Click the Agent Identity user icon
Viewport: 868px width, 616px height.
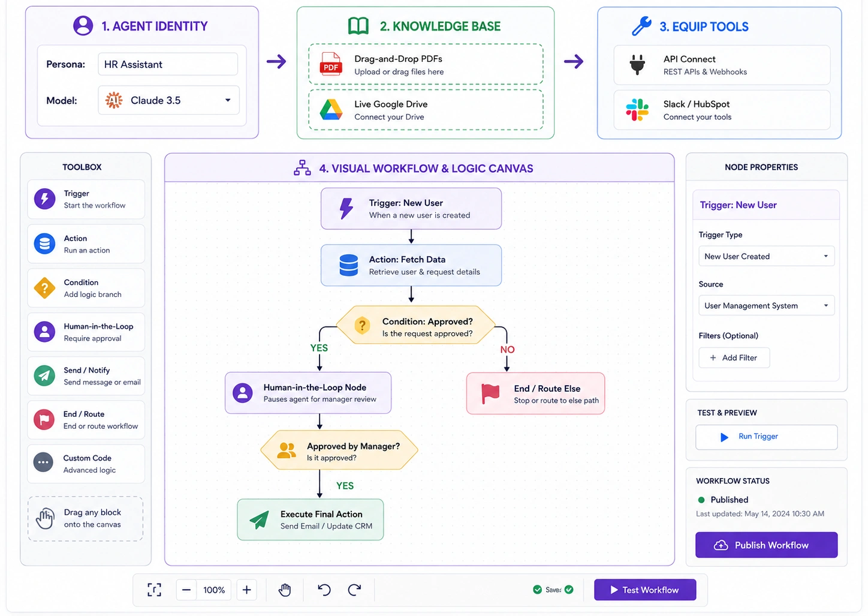(x=83, y=26)
